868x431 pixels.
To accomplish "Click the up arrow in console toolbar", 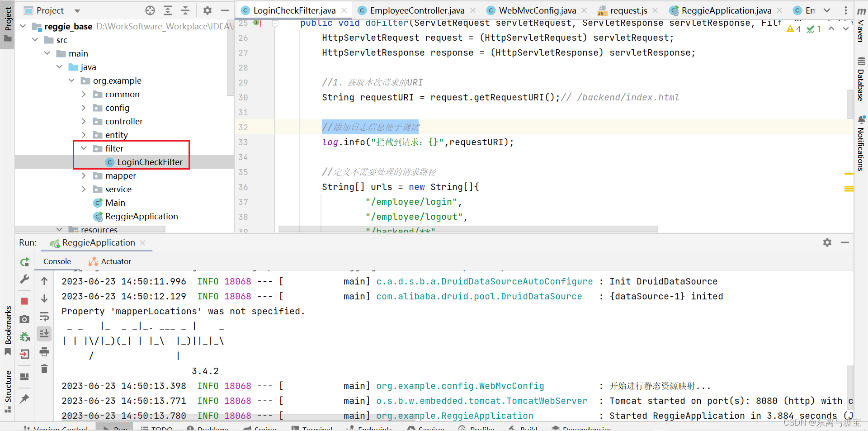I will 44,281.
